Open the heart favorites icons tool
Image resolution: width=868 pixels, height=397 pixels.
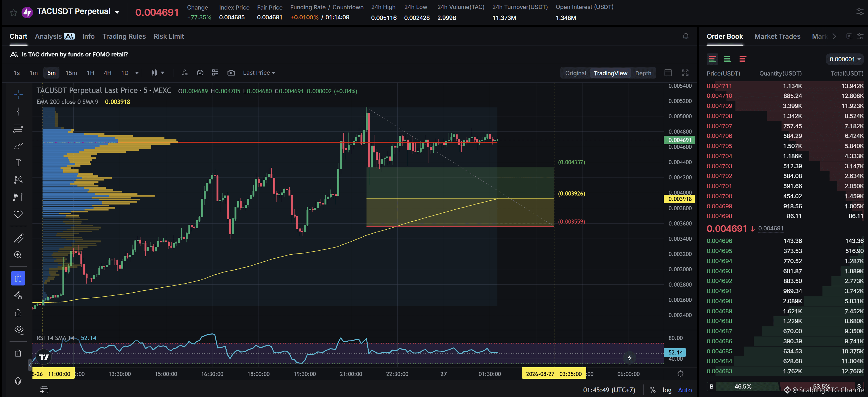tap(18, 214)
